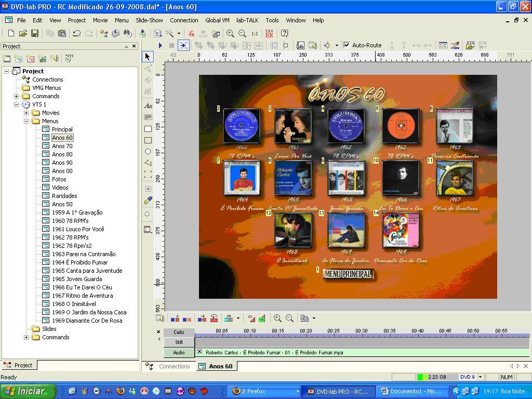Click the MENU PRINCIPAL button on canvas
The width and height of the screenshot is (532, 399).
(x=348, y=274)
